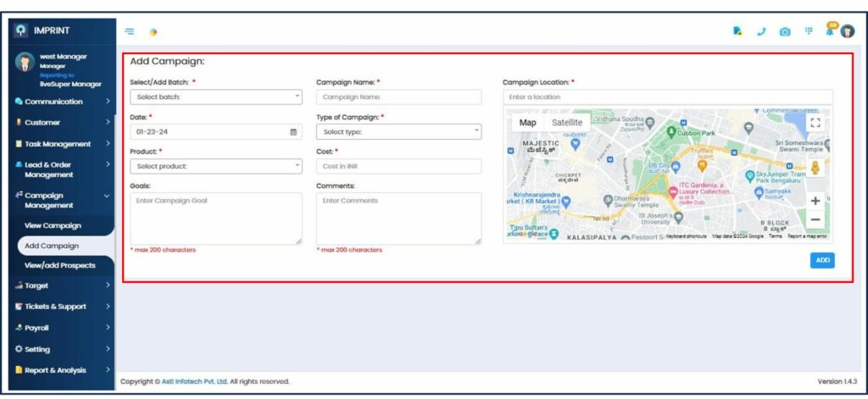Expand the Tickets & Support menu
The width and height of the screenshot is (868, 399).
(63, 307)
